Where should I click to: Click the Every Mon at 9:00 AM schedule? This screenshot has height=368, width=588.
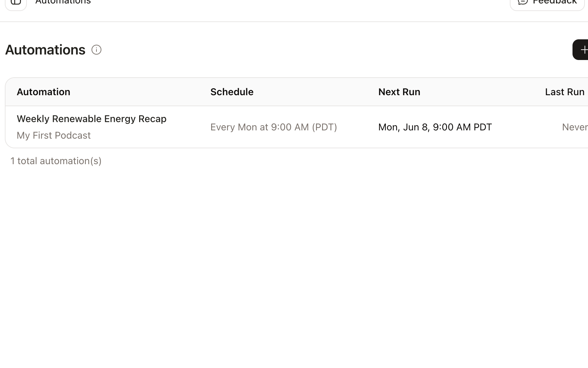click(274, 127)
